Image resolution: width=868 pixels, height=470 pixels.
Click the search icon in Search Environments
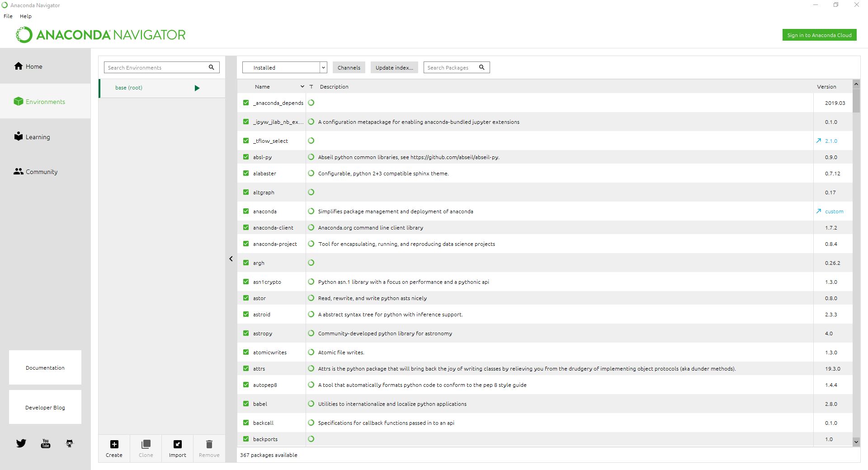211,67
